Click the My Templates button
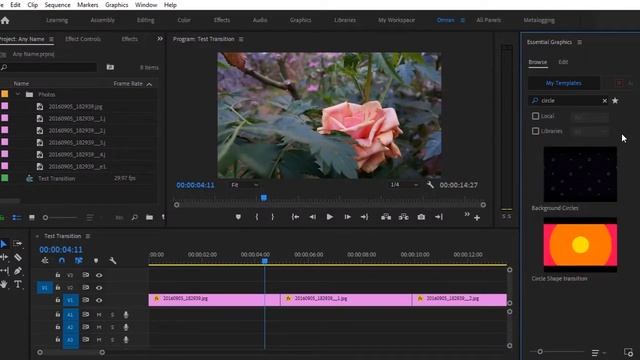 tap(563, 83)
